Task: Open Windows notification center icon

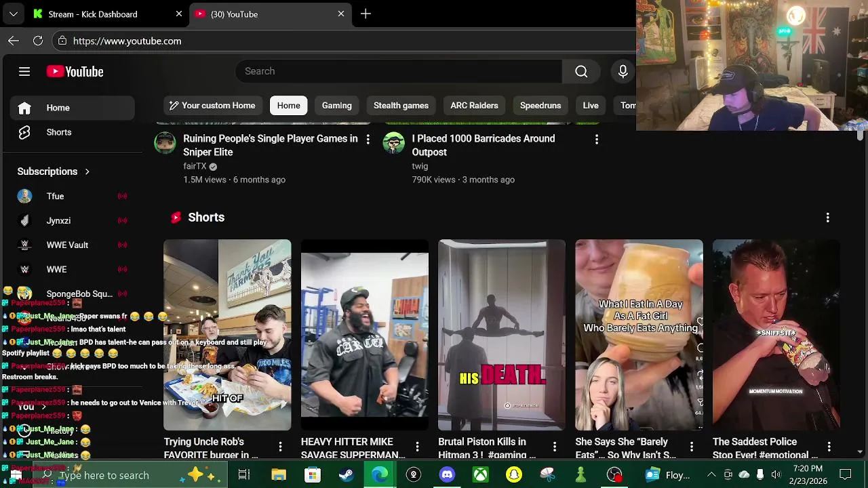Action: pyautogui.click(x=846, y=474)
